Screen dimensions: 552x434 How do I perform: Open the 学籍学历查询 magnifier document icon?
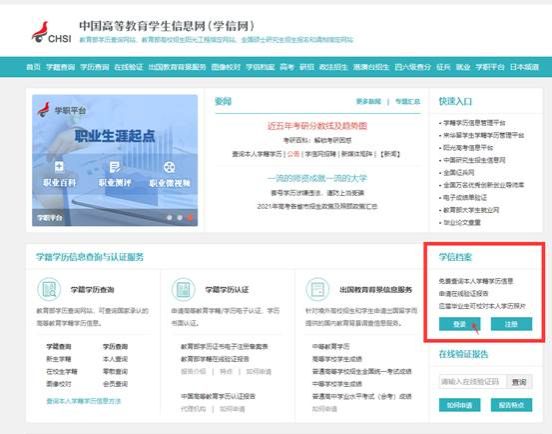pyautogui.click(x=49, y=289)
